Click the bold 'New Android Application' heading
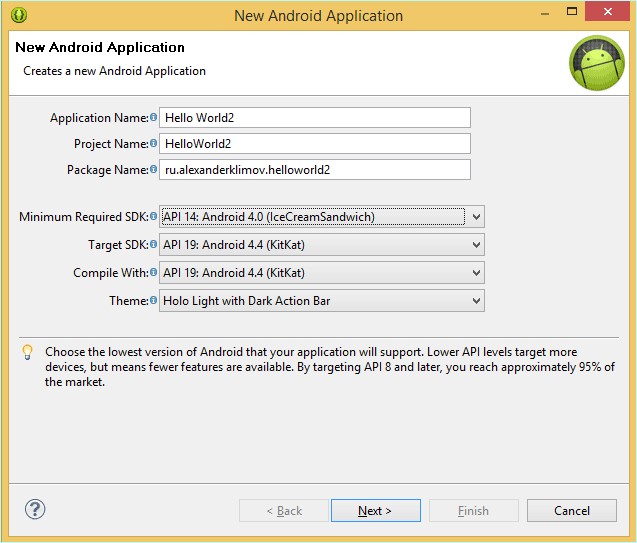 (x=100, y=47)
